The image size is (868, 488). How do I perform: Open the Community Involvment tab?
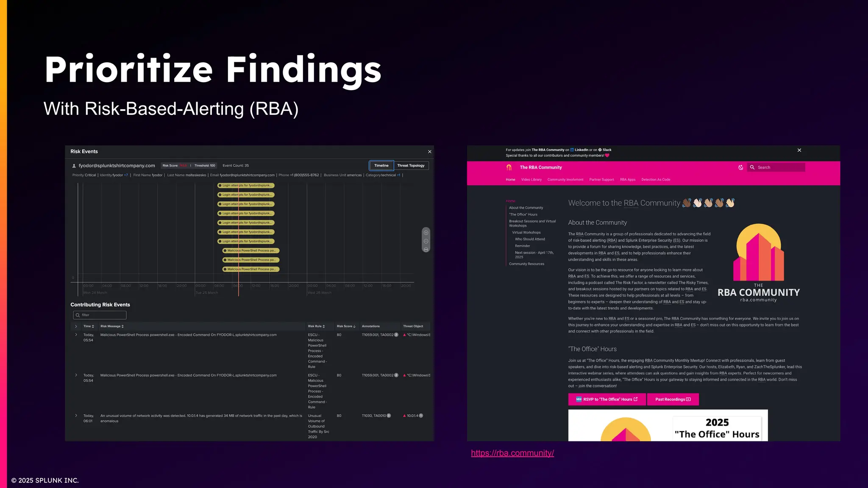pos(565,180)
